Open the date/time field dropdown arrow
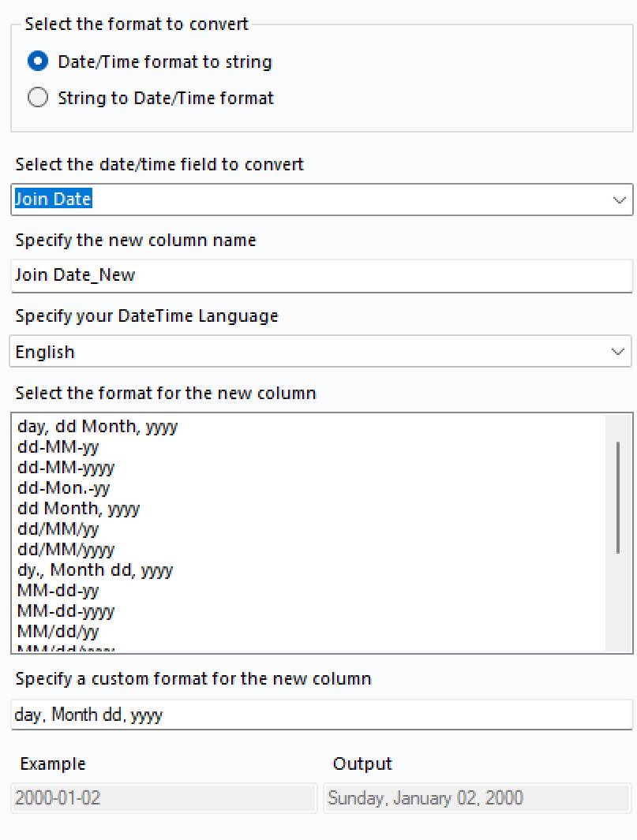 pyautogui.click(x=619, y=200)
